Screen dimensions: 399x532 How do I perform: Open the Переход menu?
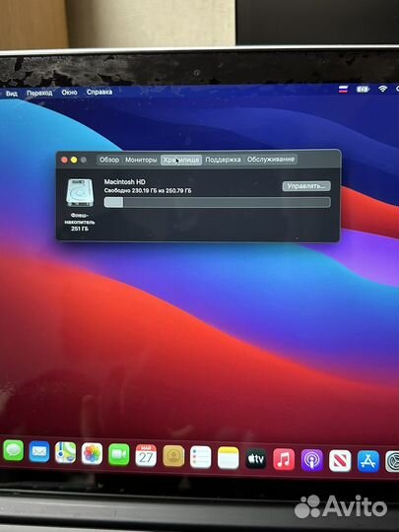click(x=39, y=93)
